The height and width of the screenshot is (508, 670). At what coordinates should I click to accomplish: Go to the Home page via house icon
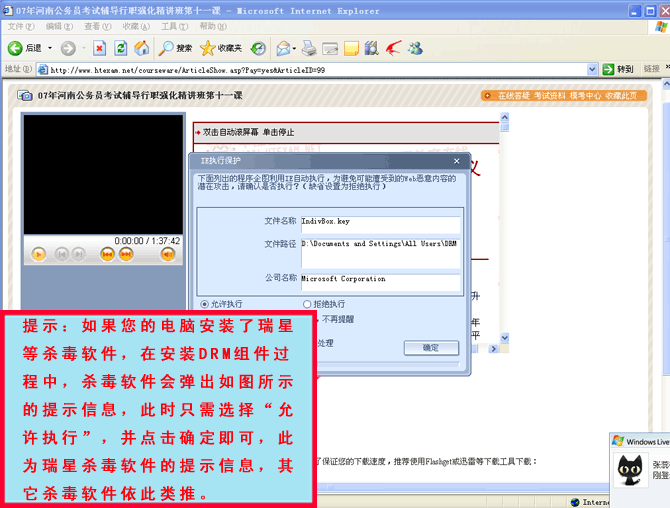click(141, 48)
